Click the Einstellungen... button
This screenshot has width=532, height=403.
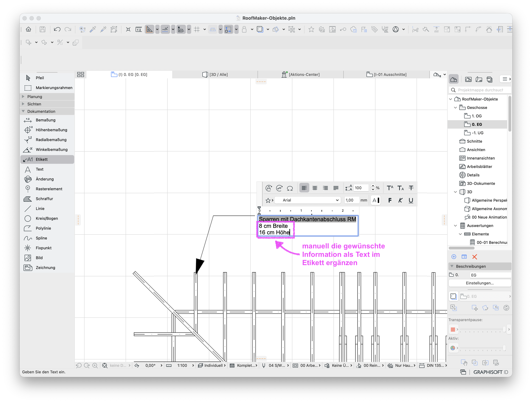480,283
